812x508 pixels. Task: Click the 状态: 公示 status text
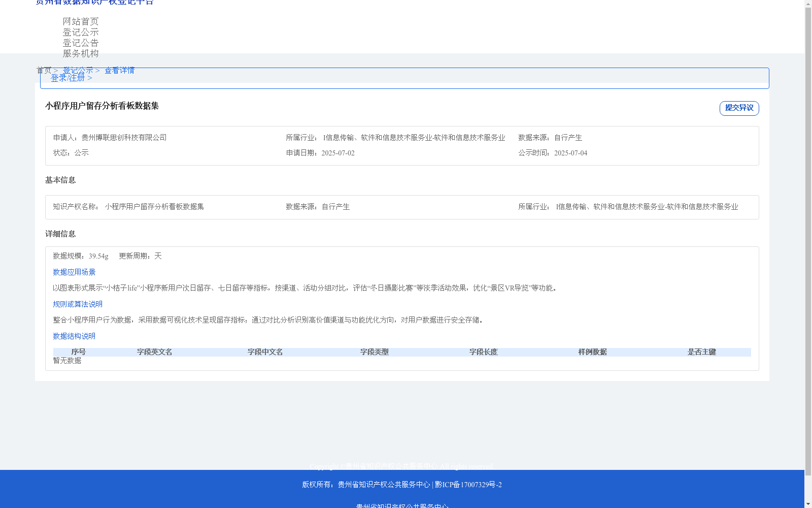click(x=71, y=153)
